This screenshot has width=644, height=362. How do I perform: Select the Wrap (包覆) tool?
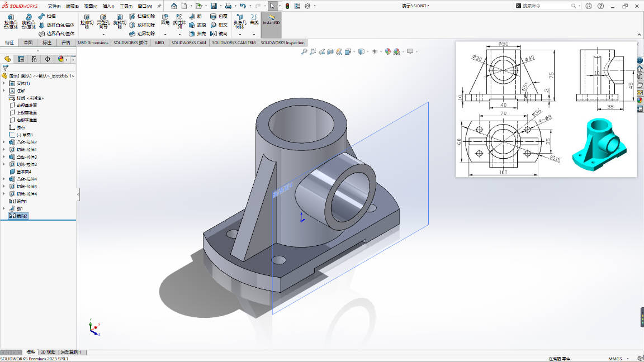pos(219,16)
